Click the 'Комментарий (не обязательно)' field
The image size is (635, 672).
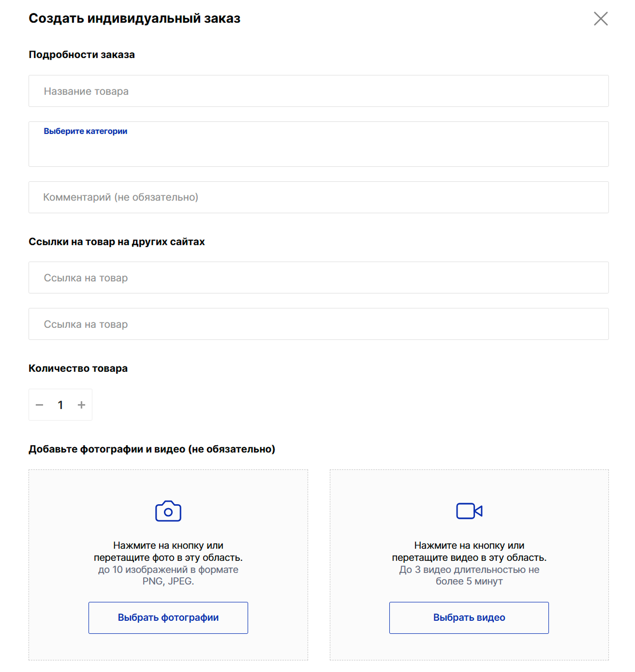point(318,197)
